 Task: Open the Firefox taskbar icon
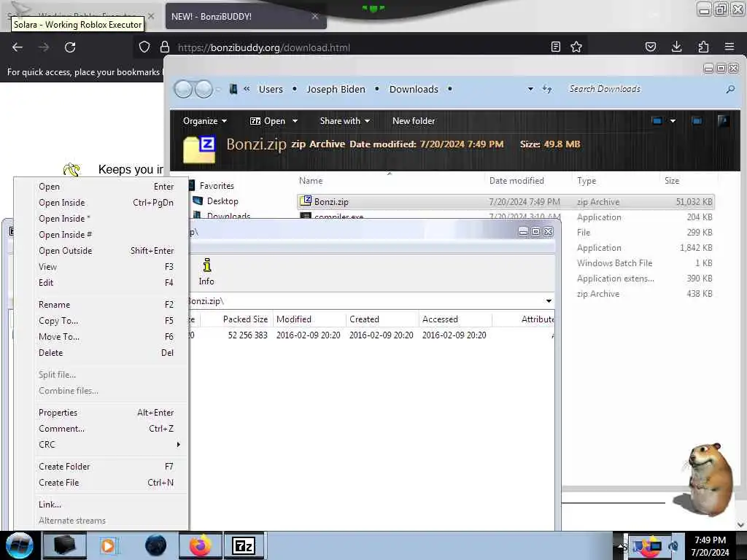(x=201, y=545)
